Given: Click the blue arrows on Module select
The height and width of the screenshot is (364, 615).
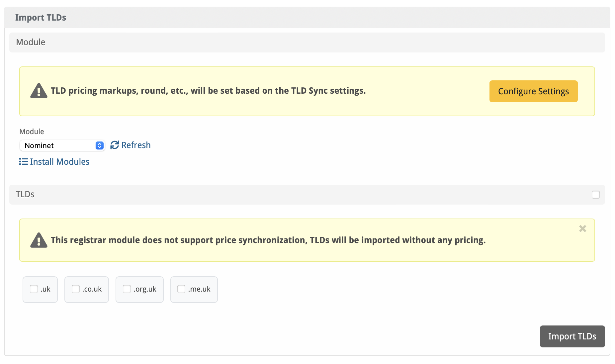Looking at the screenshot, I should (x=99, y=145).
